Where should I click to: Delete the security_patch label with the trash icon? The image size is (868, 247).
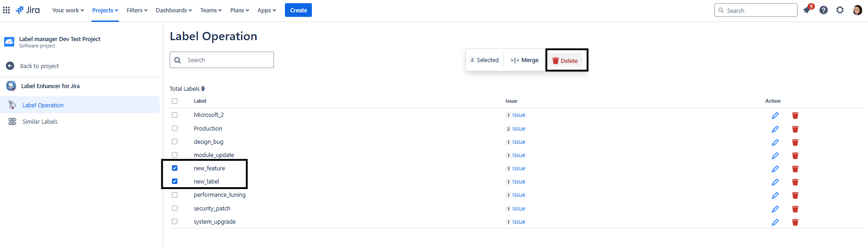[795, 209]
